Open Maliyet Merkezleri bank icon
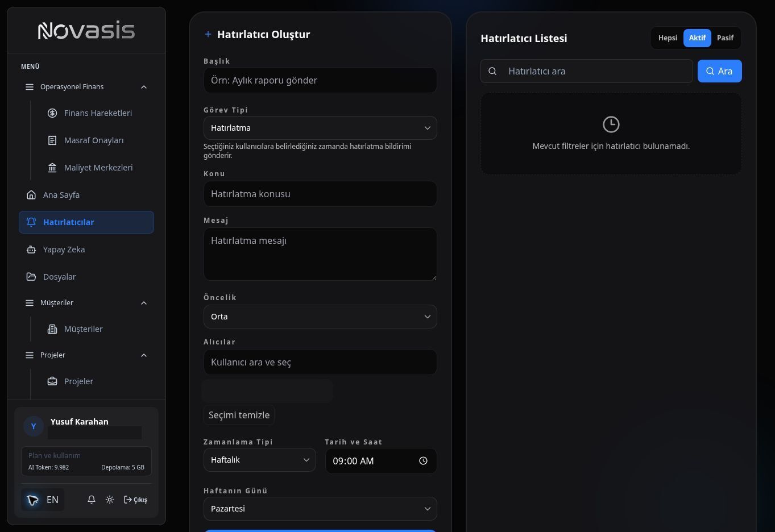 click(52, 168)
